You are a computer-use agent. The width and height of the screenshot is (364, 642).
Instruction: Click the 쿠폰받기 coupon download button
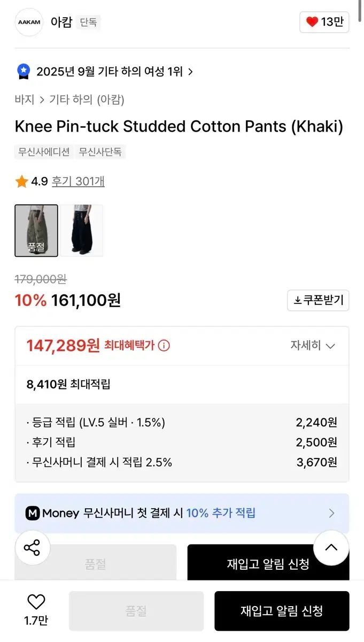318,300
